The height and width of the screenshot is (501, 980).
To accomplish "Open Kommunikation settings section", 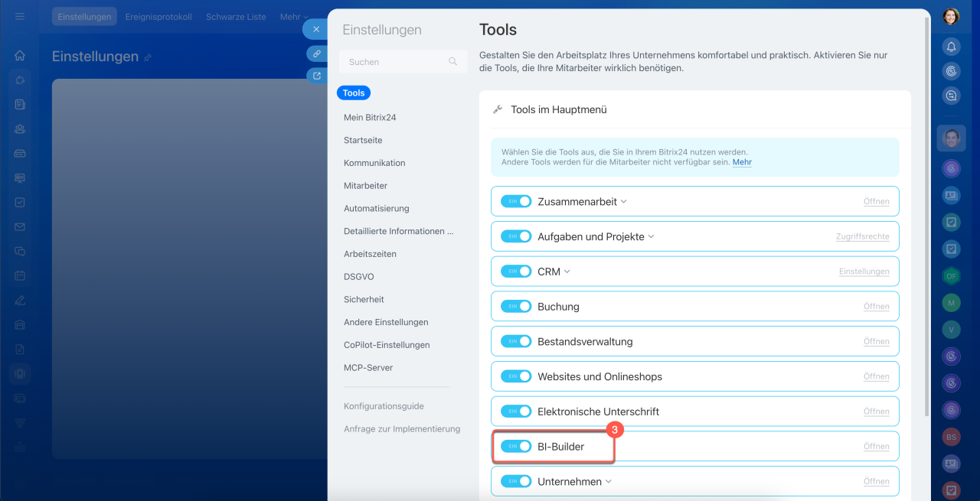I will click(x=374, y=163).
